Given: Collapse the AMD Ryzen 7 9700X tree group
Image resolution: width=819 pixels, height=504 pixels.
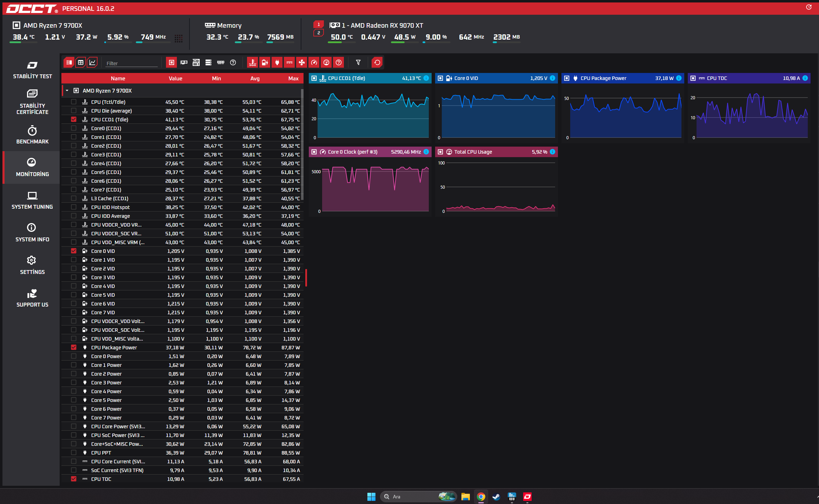Looking at the screenshot, I should click(x=67, y=91).
